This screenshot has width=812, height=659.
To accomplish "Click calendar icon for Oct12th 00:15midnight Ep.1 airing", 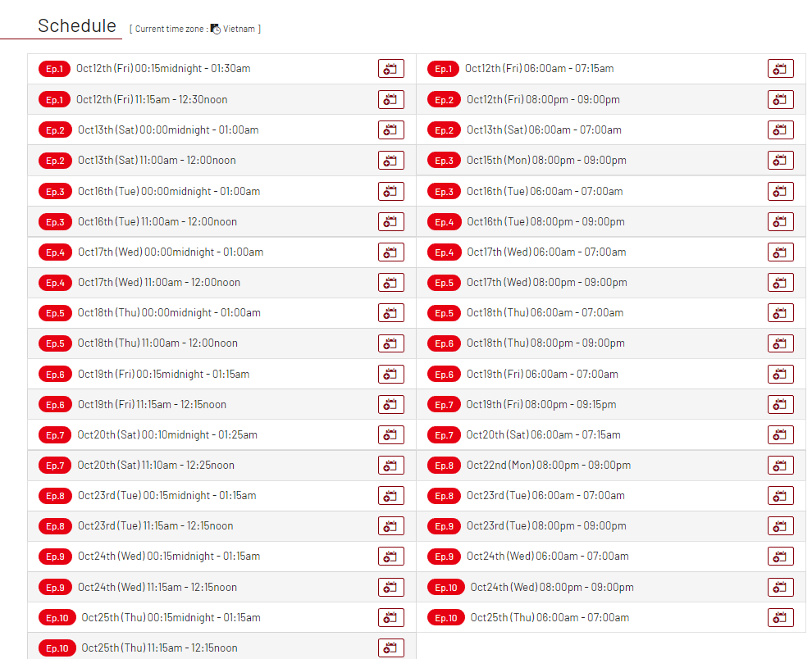I will [x=391, y=69].
